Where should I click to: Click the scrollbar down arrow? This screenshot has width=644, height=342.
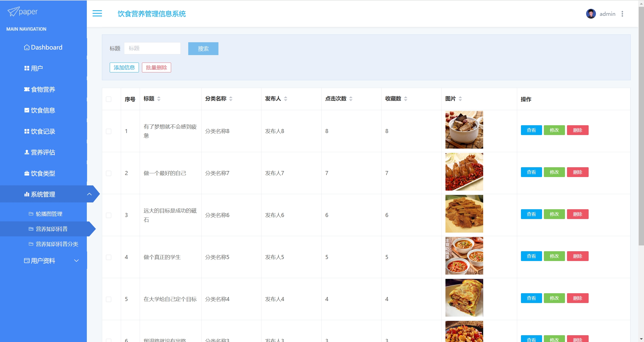click(x=641, y=339)
